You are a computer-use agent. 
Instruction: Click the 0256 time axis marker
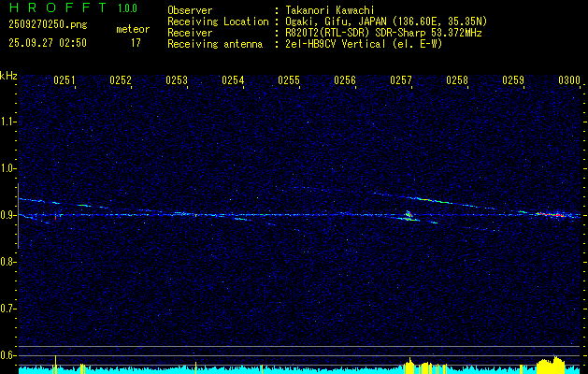(345, 80)
